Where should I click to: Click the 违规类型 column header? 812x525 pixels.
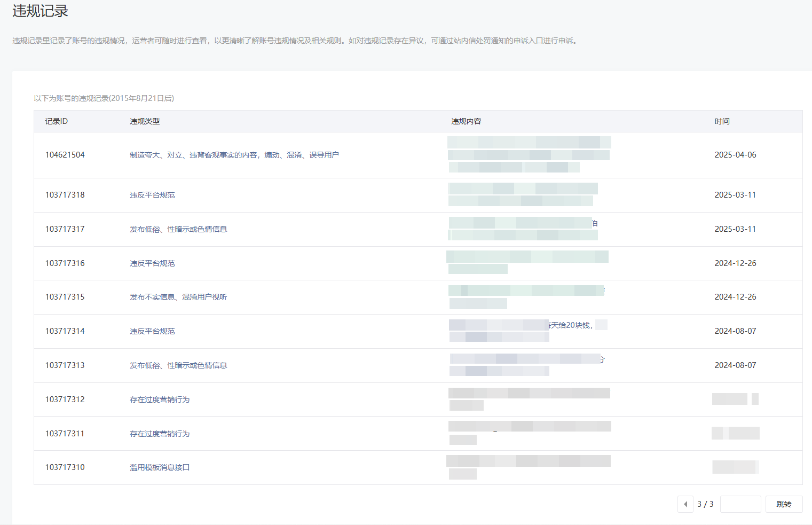[145, 121]
